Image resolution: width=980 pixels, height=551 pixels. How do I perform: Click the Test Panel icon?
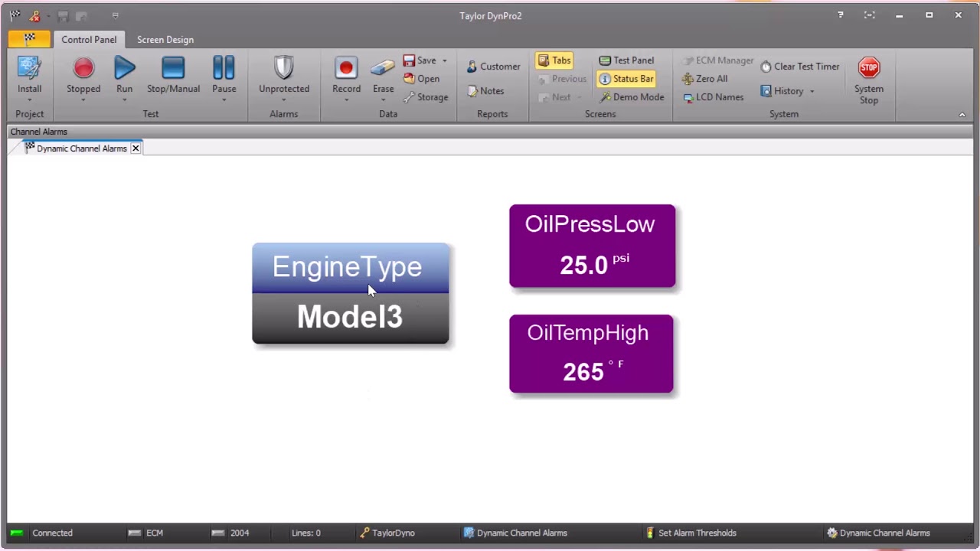(x=605, y=60)
